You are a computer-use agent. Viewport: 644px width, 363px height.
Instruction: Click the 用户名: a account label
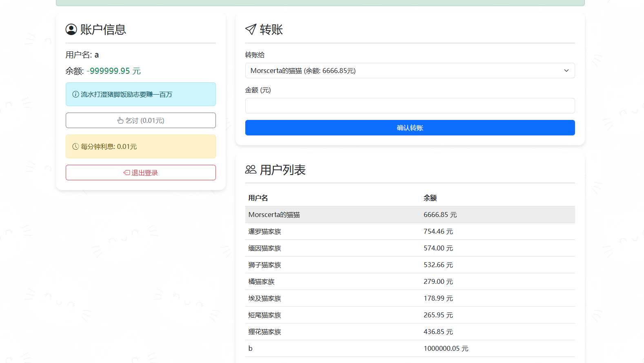[82, 55]
